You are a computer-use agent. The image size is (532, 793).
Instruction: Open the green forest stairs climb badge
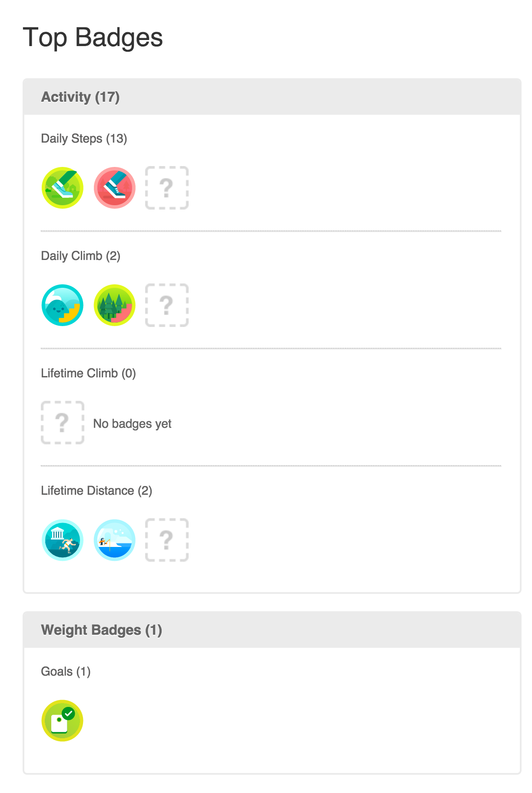click(x=115, y=305)
